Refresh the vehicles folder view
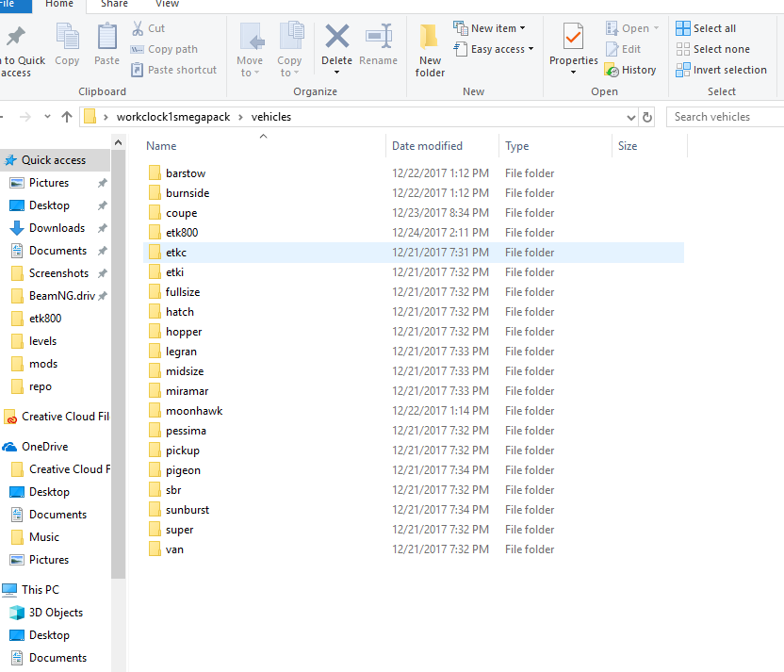Viewport: 784px width, 672px height. click(x=647, y=117)
